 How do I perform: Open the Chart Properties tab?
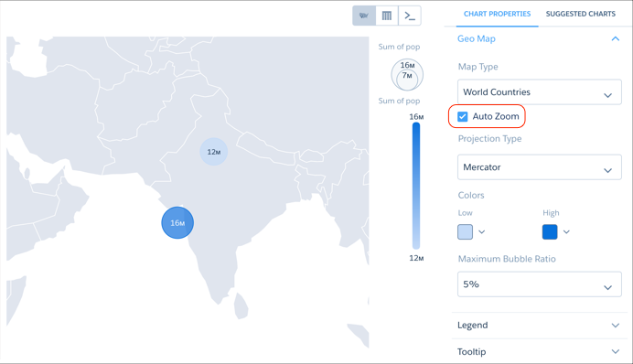tap(497, 14)
